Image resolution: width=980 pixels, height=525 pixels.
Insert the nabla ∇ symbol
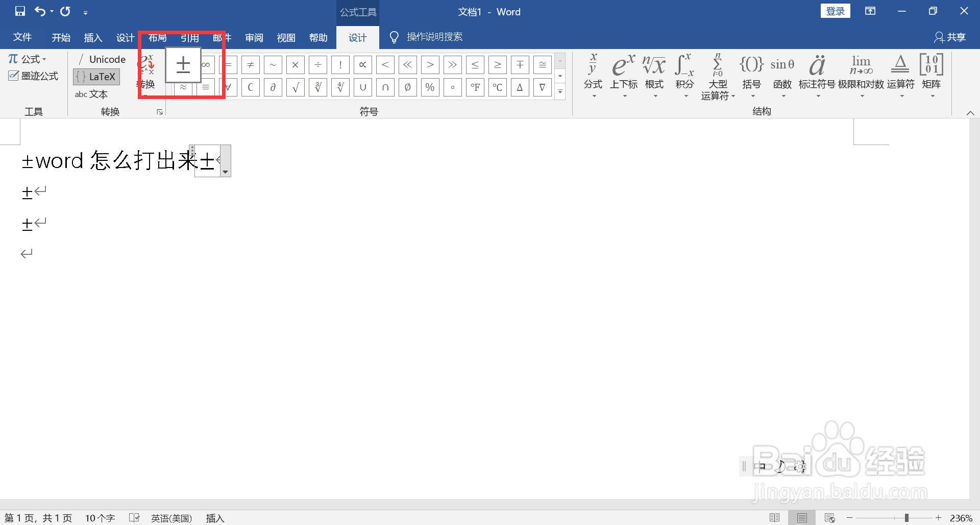click(543, 87)
